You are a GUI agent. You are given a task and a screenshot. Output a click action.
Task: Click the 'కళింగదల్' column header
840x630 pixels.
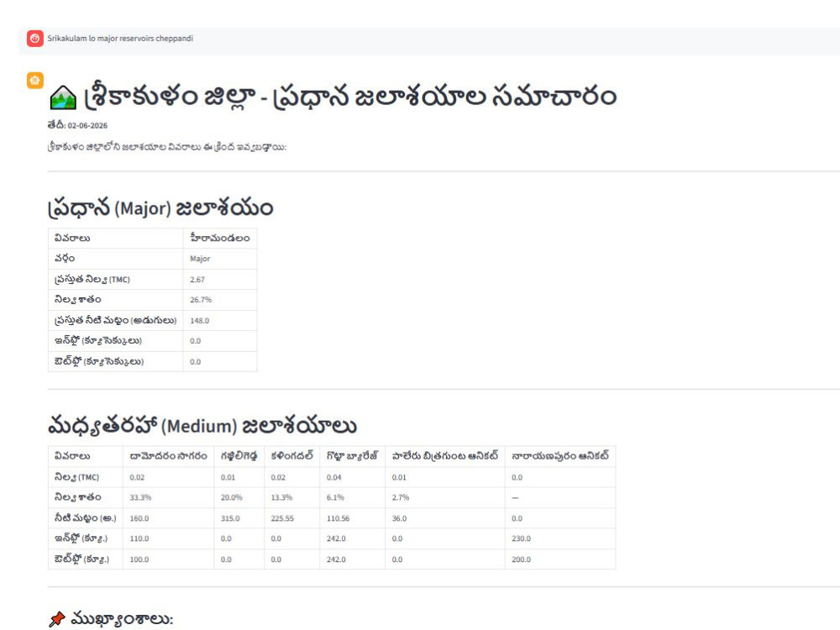[x=292, y=456]
